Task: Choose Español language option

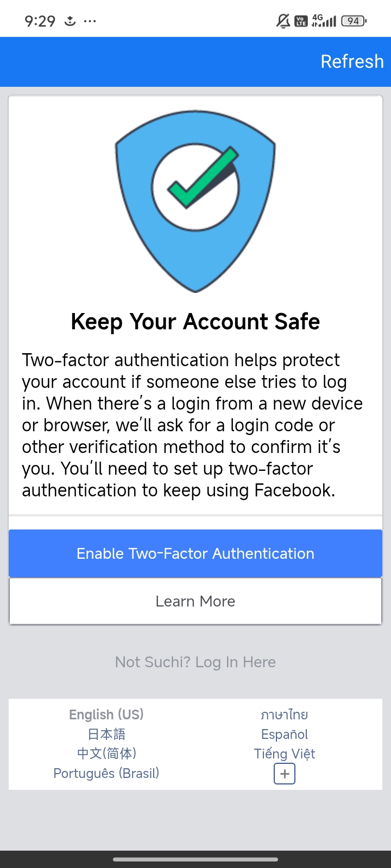Action: [x=285, y=734]
